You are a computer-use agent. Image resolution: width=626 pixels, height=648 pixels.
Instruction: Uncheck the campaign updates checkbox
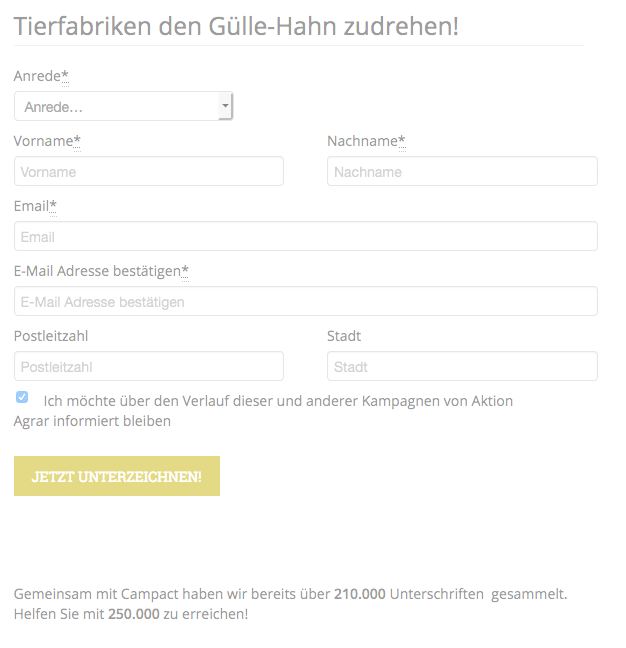coord(22,397)
